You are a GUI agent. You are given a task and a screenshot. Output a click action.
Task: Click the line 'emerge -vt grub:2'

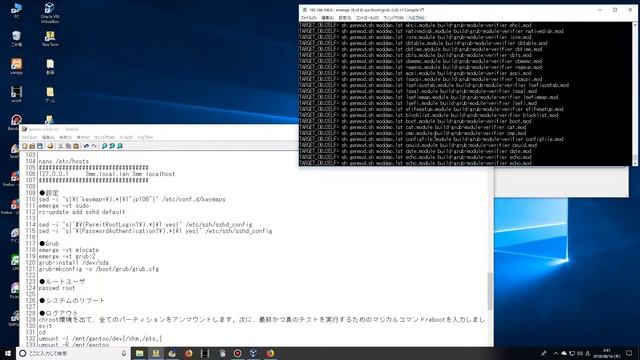point(67,256)
